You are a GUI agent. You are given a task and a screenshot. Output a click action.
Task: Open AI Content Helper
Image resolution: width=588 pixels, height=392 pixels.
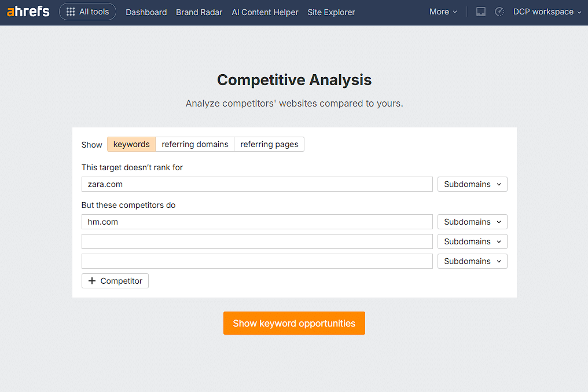265,12
